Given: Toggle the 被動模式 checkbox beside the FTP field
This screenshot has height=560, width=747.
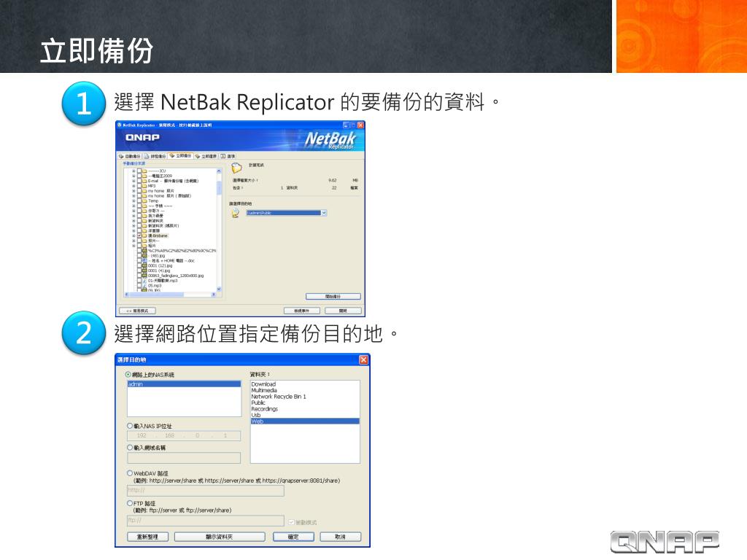Looking at the screenshot, I should pos(292,522).
